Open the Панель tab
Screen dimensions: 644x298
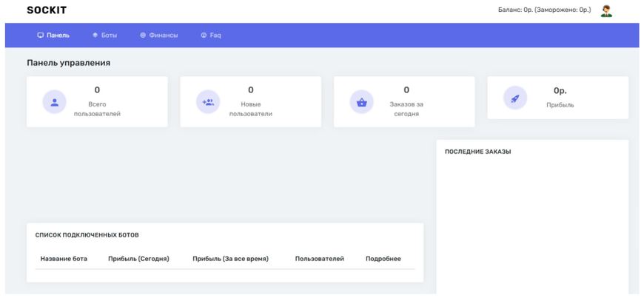(x=53, y=35)
